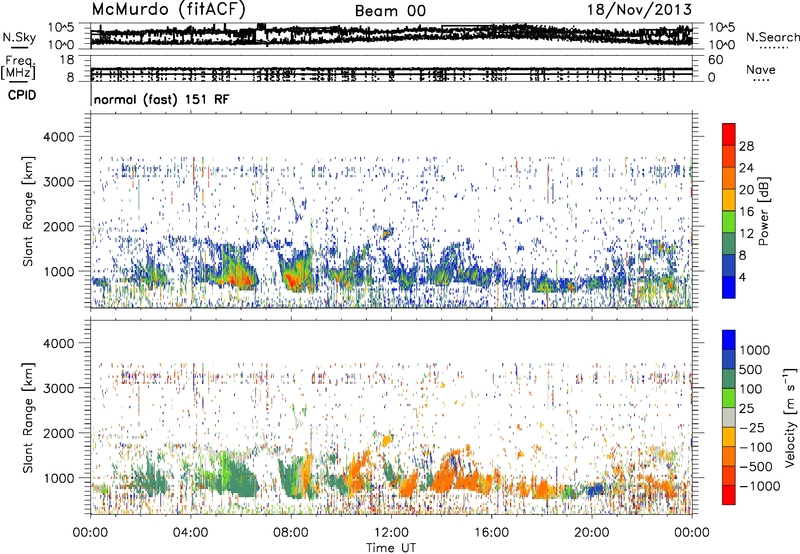Click the McMurdo (fitACF) title text
The width and height of the screenshot is (800, 554).
[x=168, y=10]
